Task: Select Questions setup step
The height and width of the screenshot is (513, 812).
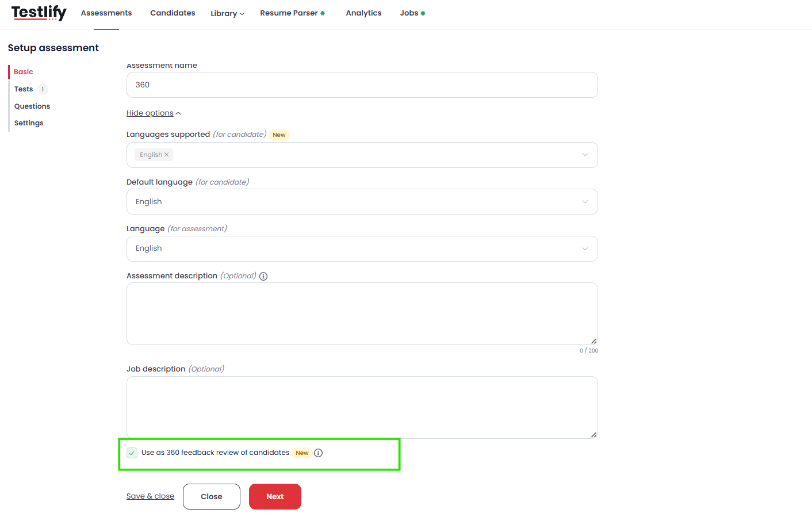Action: (32, 106)
